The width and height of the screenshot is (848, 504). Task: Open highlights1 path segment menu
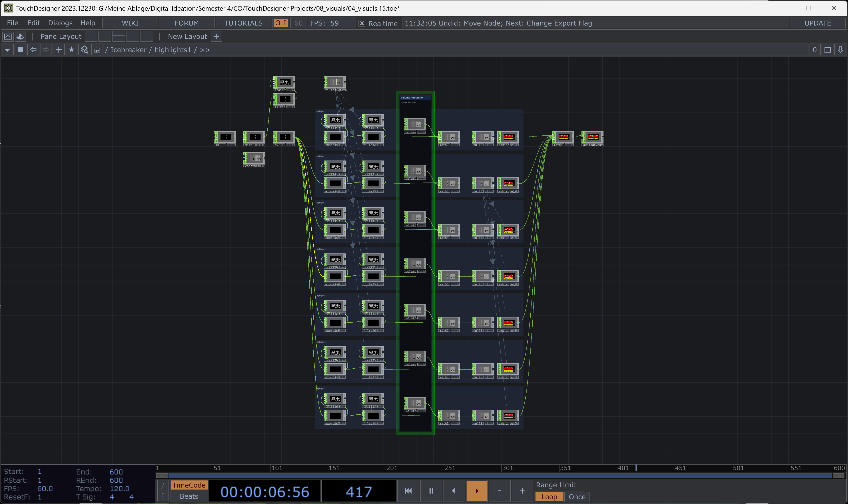click(x=173, y=50)
